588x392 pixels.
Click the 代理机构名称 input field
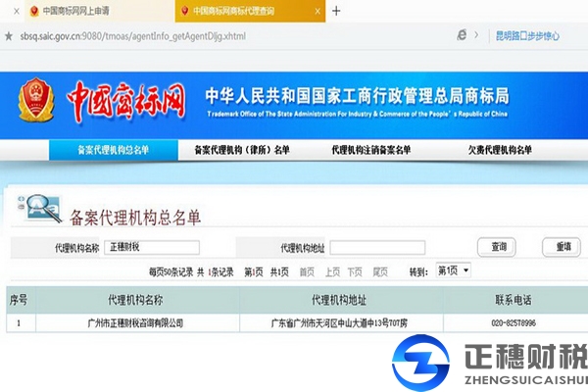(152, 247)
